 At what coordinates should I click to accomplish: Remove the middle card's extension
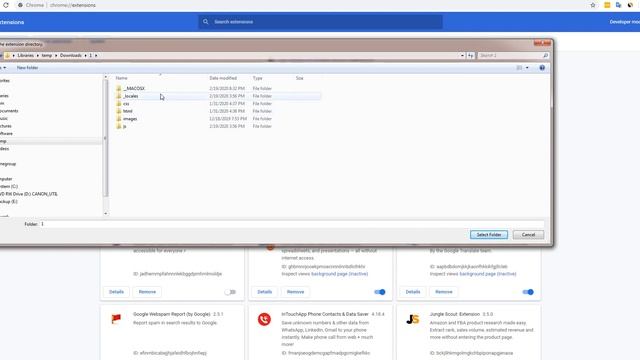click(x=296, y=292)
